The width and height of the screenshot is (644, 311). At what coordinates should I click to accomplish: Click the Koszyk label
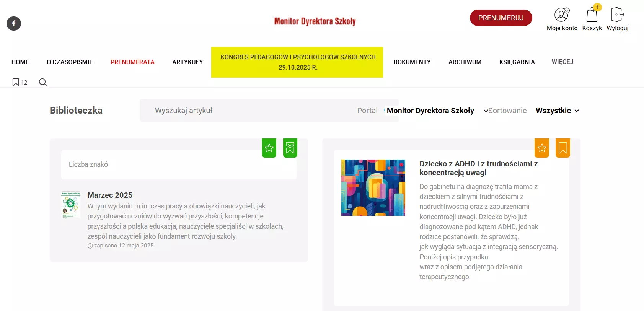(x=592, y=28)
